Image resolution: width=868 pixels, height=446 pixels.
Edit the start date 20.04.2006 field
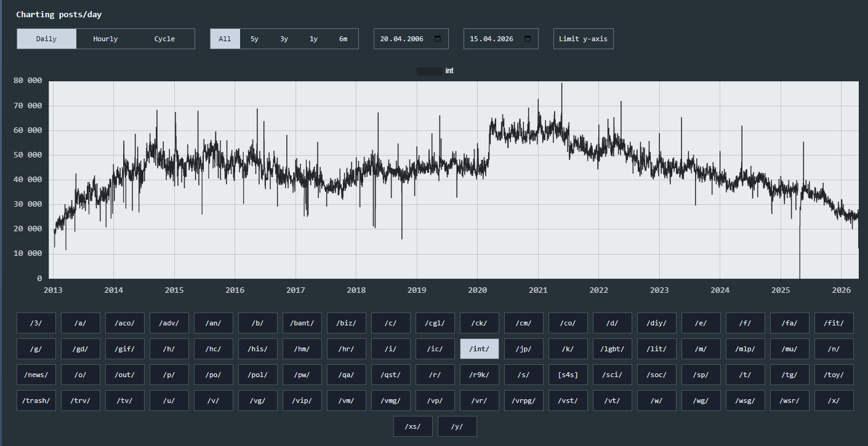tap(411, 39)
